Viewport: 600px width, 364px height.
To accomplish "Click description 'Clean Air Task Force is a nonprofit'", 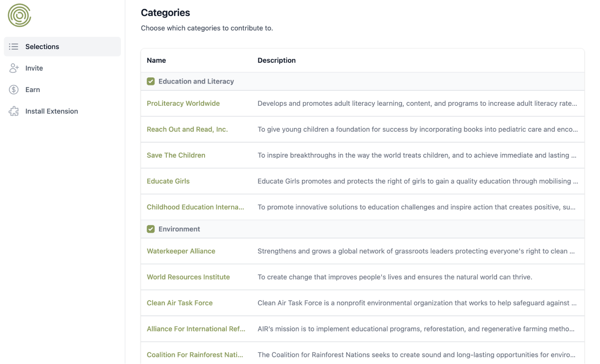I will coord(417,303).
